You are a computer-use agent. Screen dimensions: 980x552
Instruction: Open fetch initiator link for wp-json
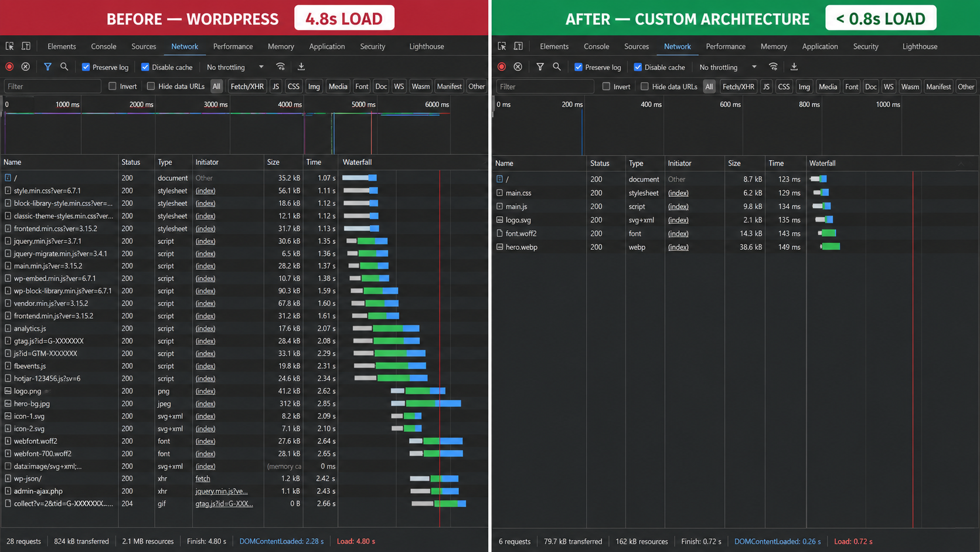(x=203, y=479)
